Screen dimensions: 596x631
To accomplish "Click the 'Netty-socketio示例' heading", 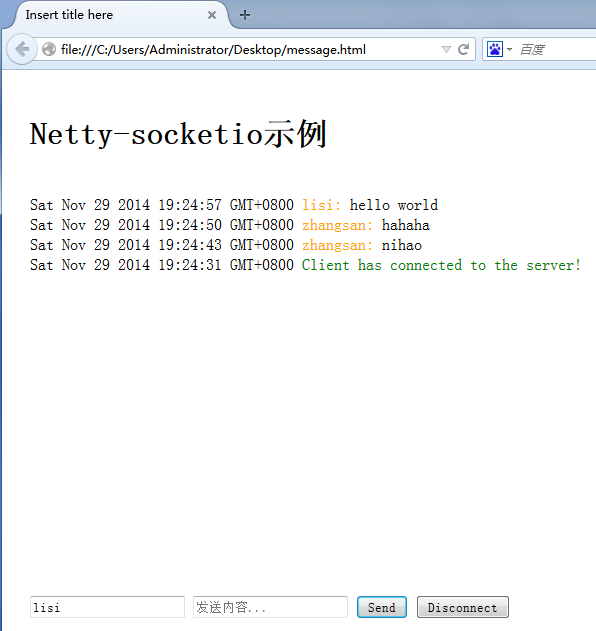I will click(178, 134).
